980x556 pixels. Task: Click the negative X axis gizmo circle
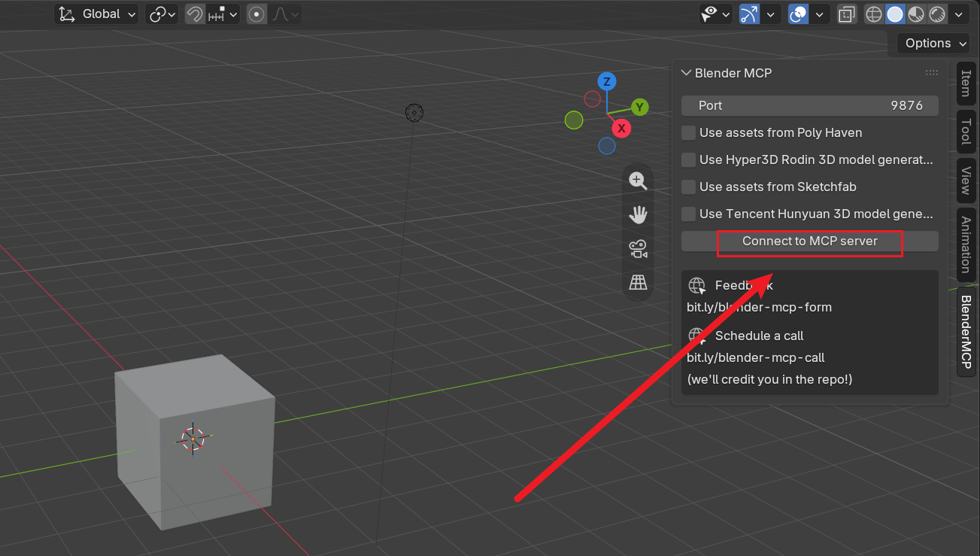click(593, 99)
